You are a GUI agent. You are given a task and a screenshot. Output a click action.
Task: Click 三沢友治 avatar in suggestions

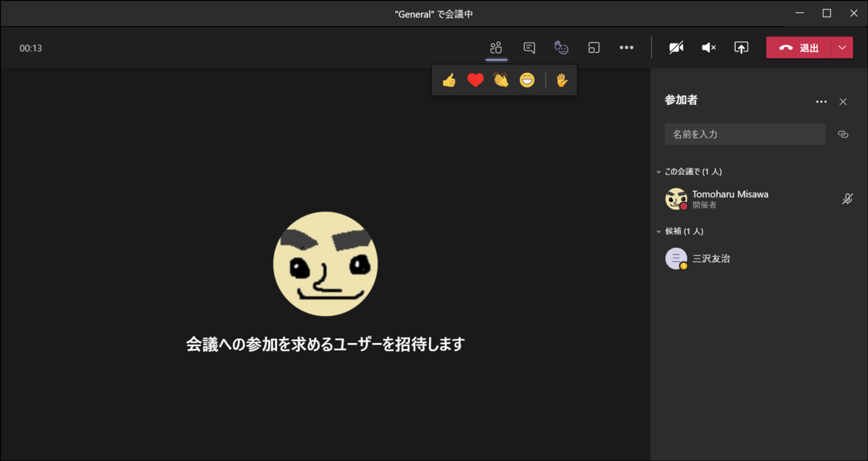coord(676,259)
